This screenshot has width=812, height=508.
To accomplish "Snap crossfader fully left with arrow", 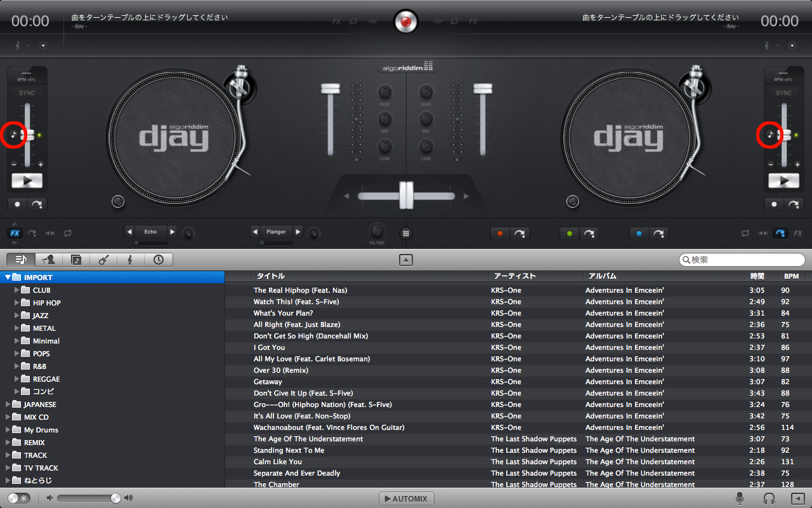I will [346, 196].
